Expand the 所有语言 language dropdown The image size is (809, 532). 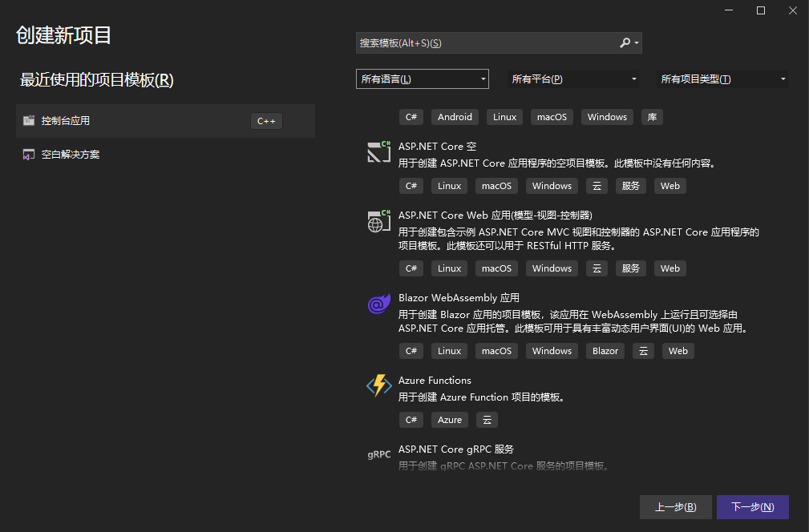[422, 79]
